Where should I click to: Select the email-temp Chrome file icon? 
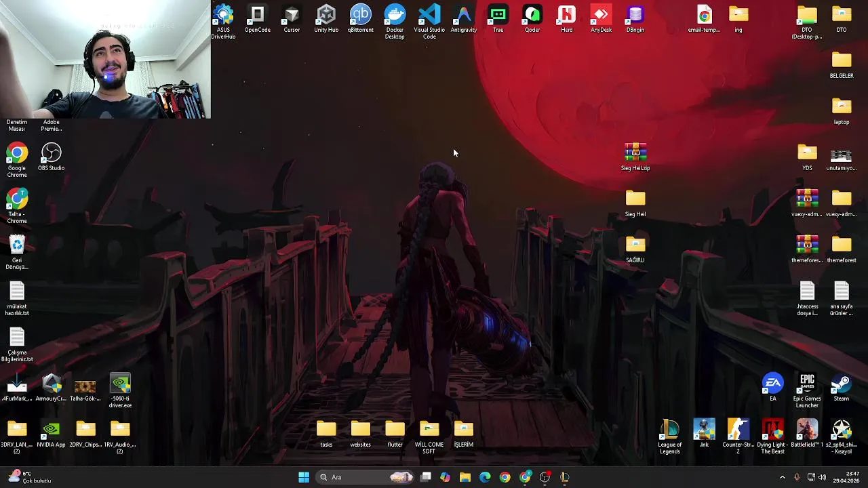coord(704,20)
